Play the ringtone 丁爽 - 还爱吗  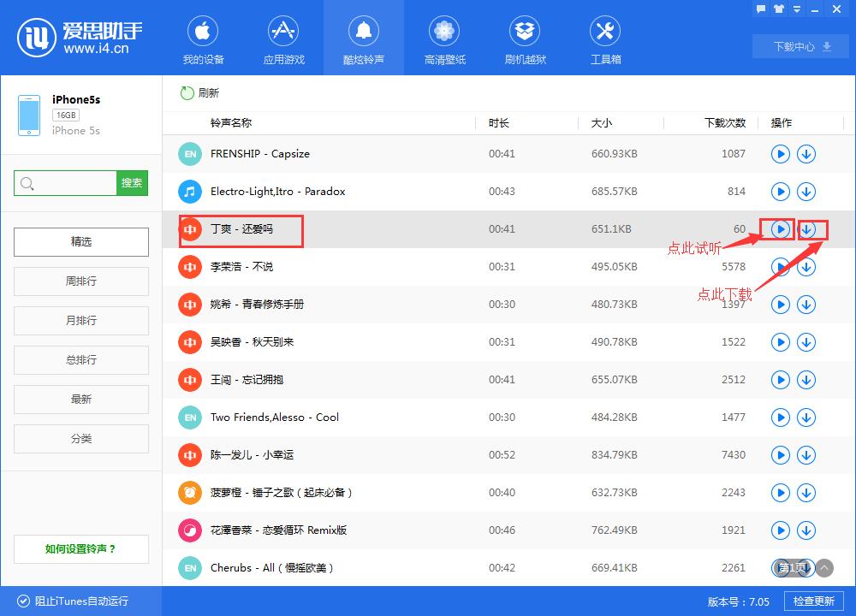tap(780, 229)
